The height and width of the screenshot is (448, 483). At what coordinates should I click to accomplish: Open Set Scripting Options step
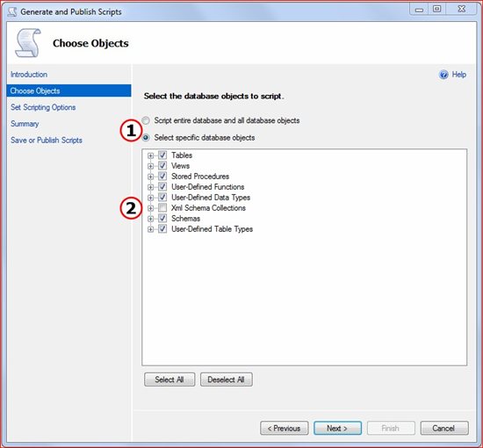coord(43,107)
